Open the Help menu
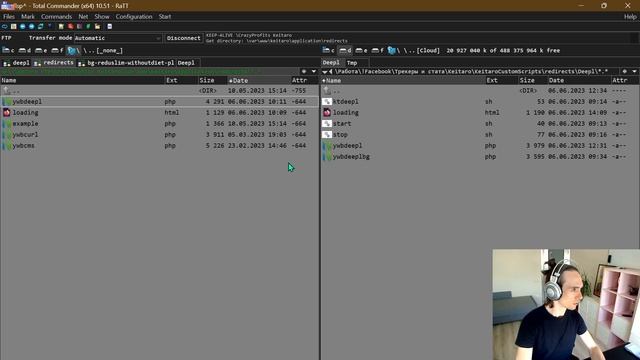Viewport: 640px width, 360px height. click(630, 17)
